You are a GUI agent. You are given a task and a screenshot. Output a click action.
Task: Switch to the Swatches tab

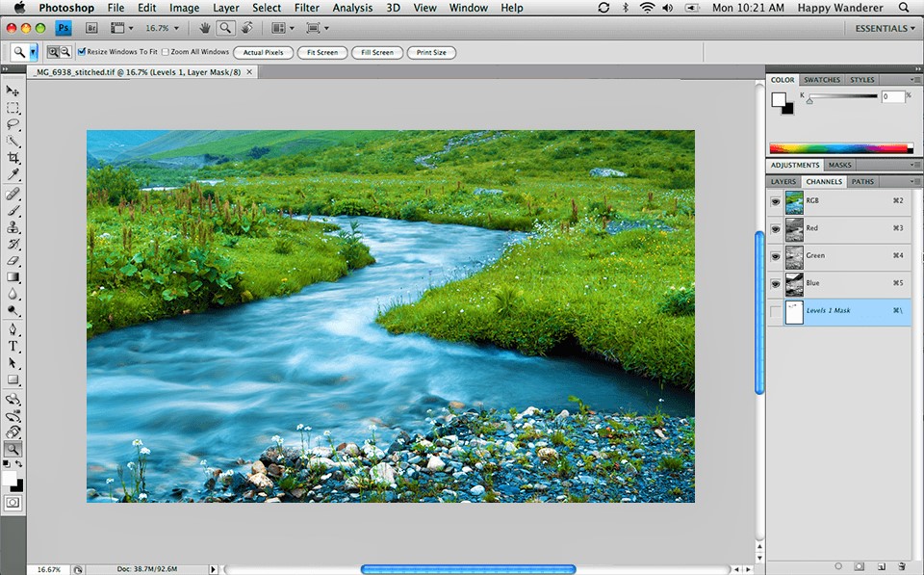[x=823, y=79]
